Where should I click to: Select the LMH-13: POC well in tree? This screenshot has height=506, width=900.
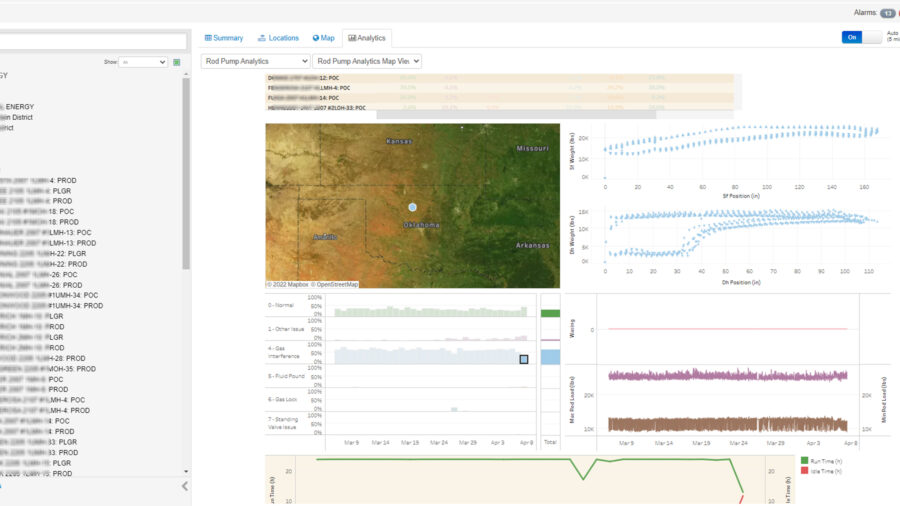[x=46, y=232]
